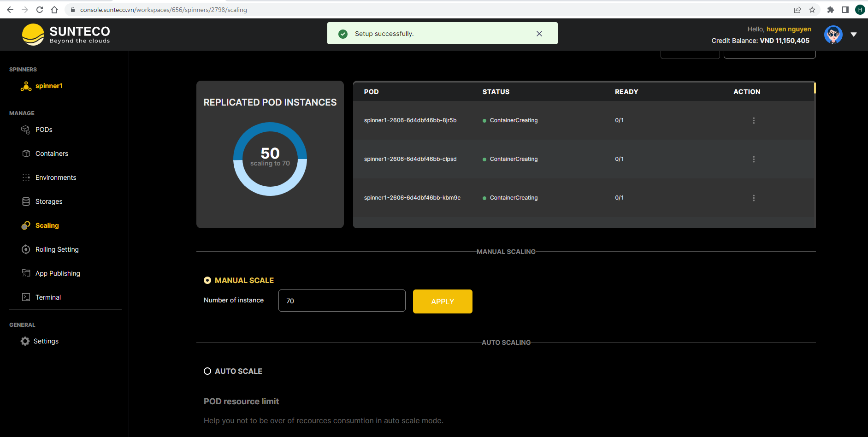This screenshot has height=437, width=868.
Task: Dismiss the Setup successfully notification
Action: point(539,33)
